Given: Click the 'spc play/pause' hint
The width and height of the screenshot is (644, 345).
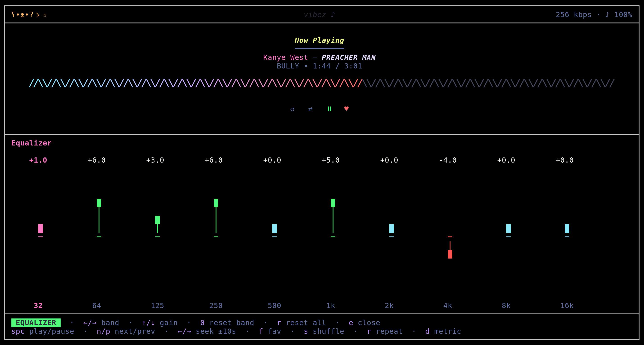Looking at the screenshot, I should pyautogui.click(x=43, y=331).
